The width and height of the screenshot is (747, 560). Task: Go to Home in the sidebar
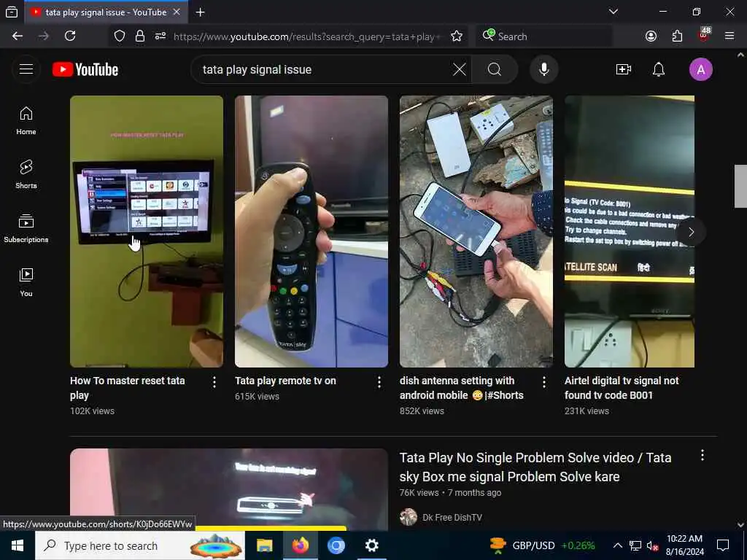pyautogui.click(x=26, y=121)
